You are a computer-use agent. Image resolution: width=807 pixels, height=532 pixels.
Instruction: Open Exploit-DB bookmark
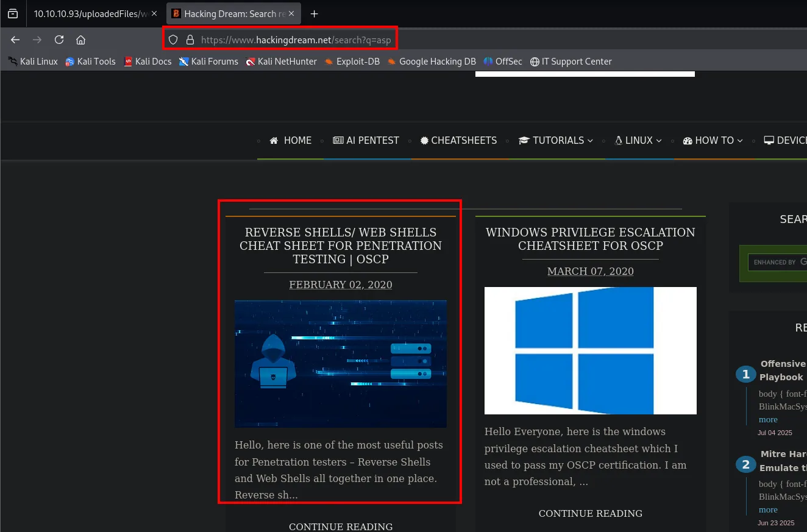(352, 61)
